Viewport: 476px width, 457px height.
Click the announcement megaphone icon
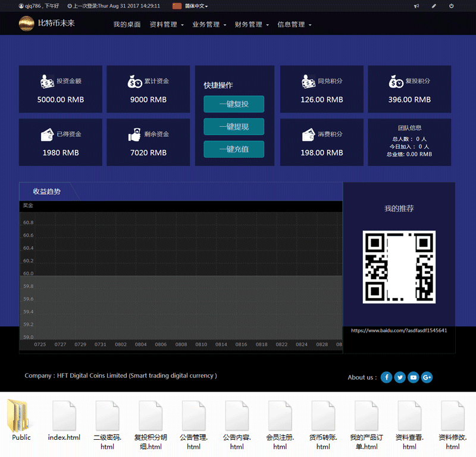[x=416, y=6]
